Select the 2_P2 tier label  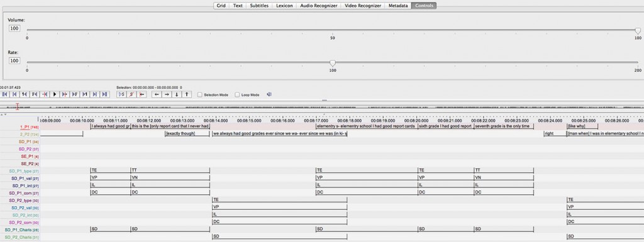coord(29,134)
